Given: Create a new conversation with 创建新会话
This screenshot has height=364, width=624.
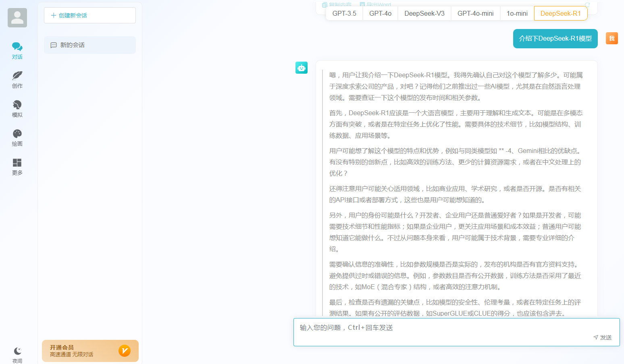Looking at the screenshot, I should (x=90, y=15).
